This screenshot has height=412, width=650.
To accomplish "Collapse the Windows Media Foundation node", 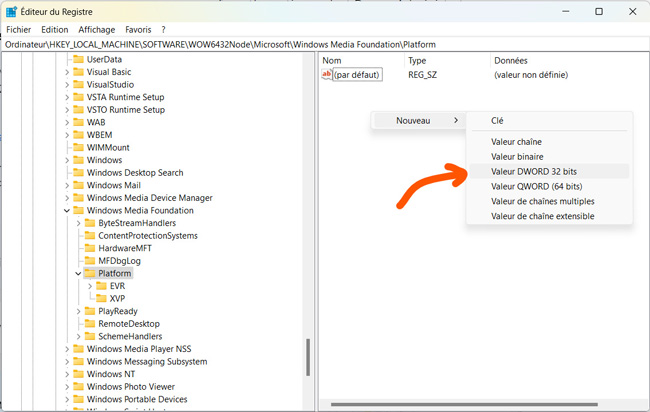I will [66, 211].
